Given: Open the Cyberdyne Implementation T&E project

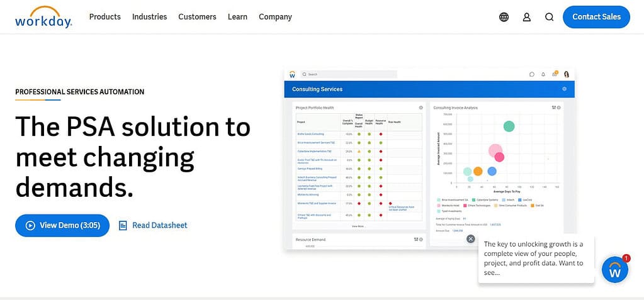Looking at the screenshot, I should [314, 152].
